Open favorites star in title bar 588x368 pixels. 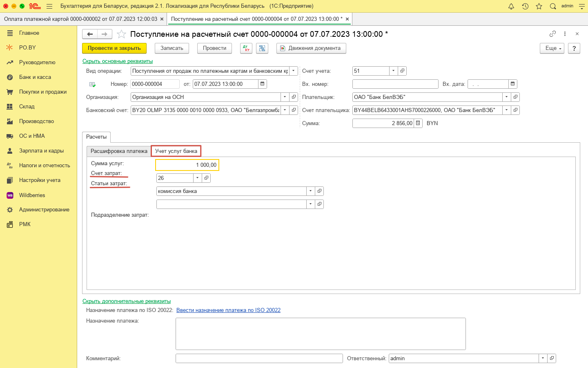pyautogui.click(x=539, y=6)
